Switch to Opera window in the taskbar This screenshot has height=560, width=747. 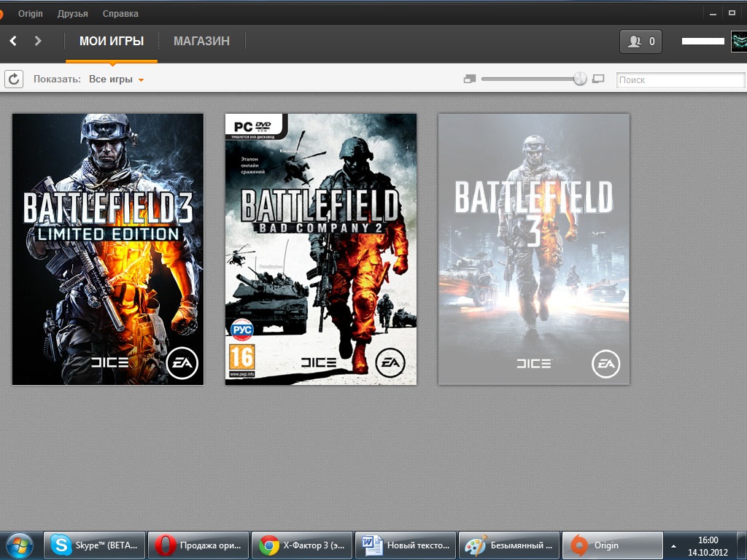click(x=198, y=545)
